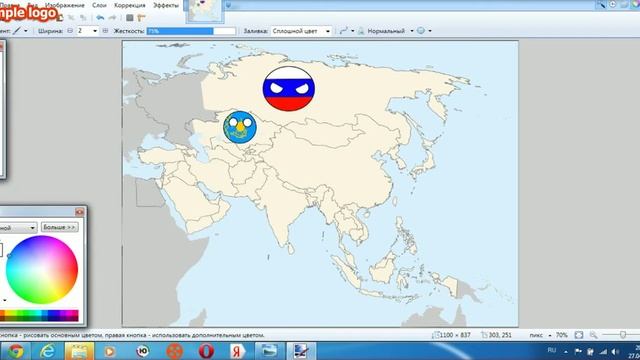Screen dimensions: 640x360
Task: Open the Эффекты menu
Action: [166, 5]
